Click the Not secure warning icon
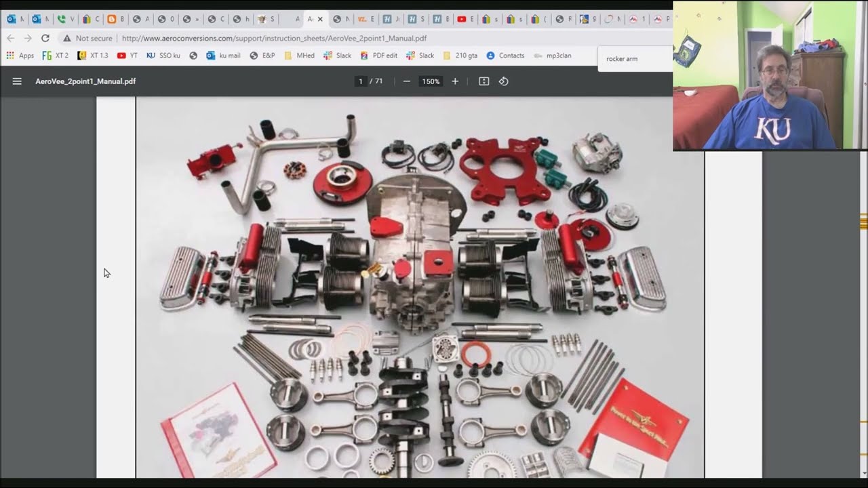Viewport: 868px width, 488px height. pos(66,39)
